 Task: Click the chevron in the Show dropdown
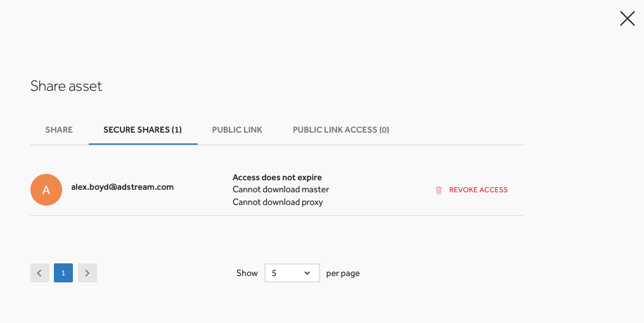(x=307, y=273)
